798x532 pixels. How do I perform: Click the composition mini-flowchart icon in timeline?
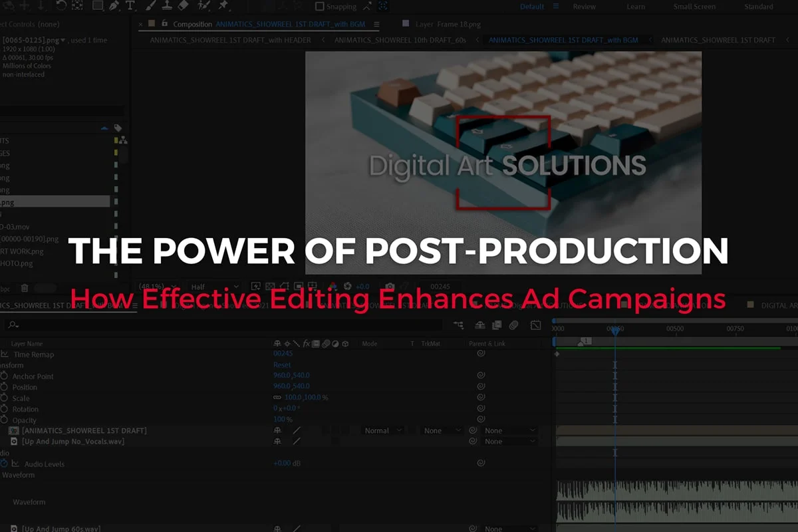(458, 325)
